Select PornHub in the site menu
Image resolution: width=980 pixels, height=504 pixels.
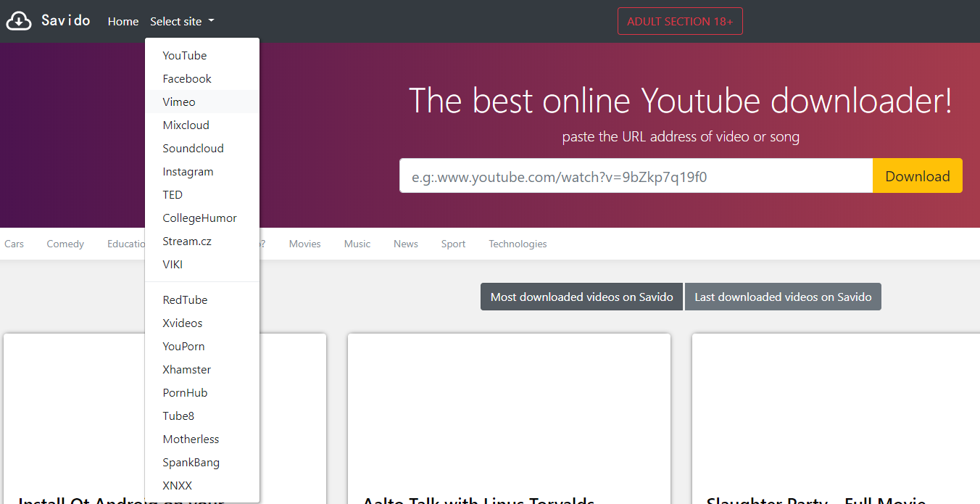(202, 392)
